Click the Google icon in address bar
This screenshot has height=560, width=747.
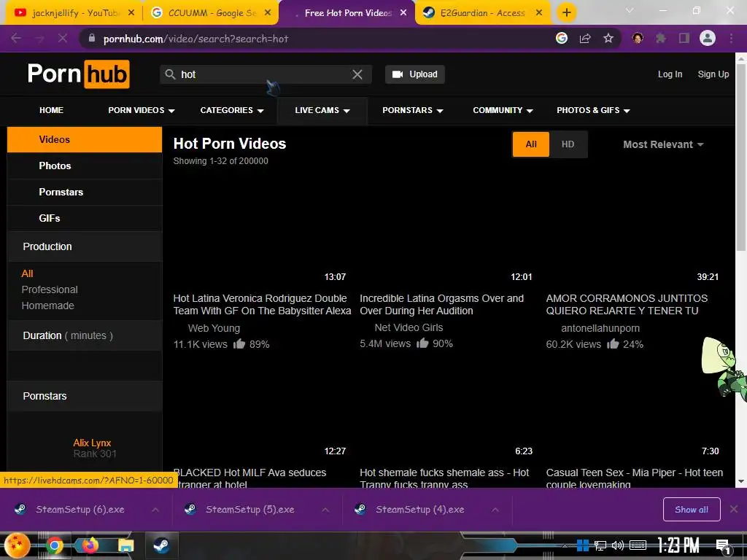pyautogui.click(x=562, y=38)
